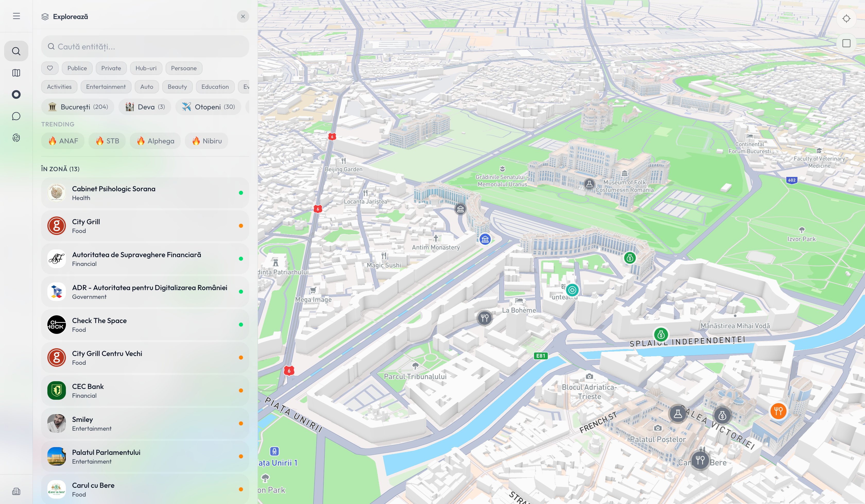Choose the Deva (3) city chip
The height and width of the screenshot is (504, 865).
tap(144, 107)
